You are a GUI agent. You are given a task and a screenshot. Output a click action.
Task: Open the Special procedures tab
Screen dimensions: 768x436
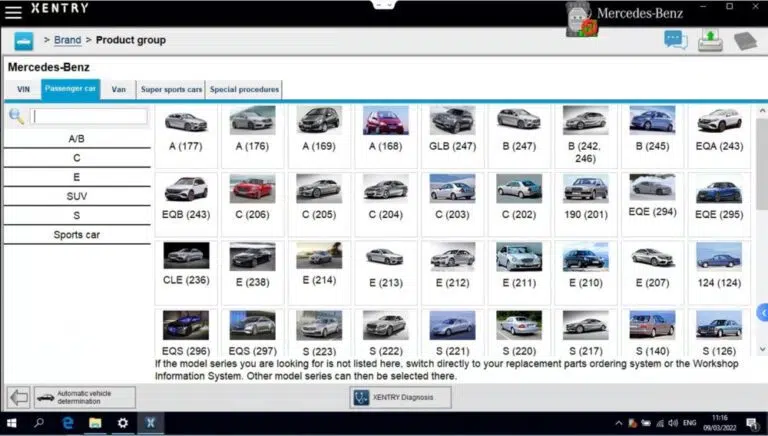click(x=244, y=90)
